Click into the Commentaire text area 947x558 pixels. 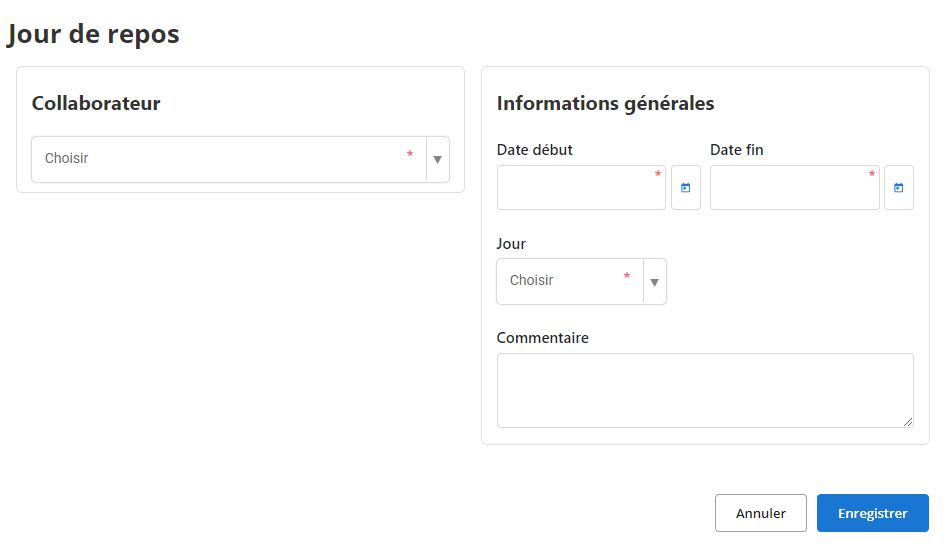click(705, 391)
